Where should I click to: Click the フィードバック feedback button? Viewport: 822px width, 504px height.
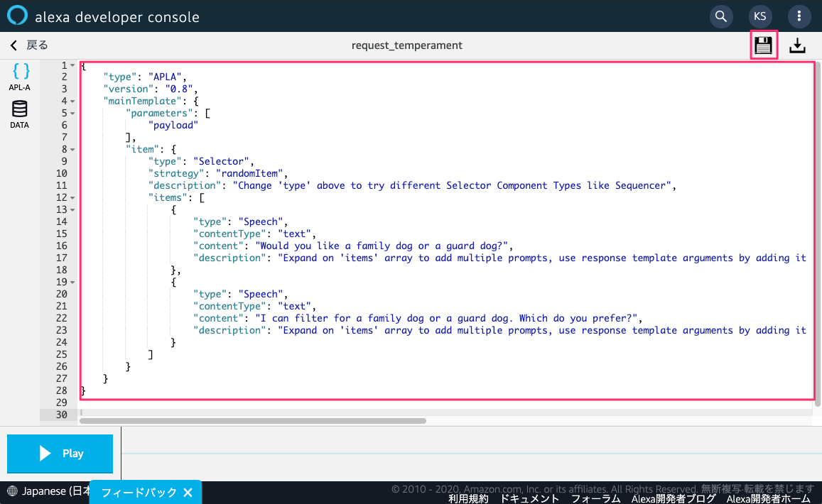139,493
